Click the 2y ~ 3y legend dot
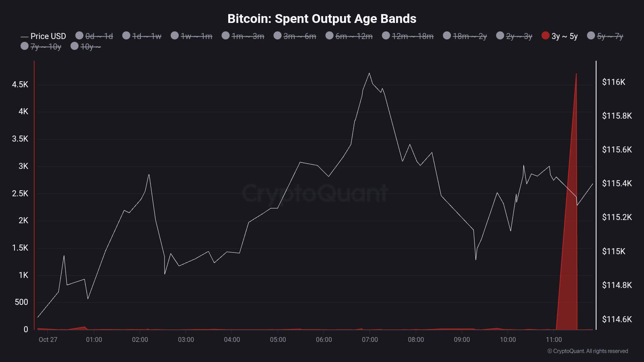644x362 pixels. point(500,36)
